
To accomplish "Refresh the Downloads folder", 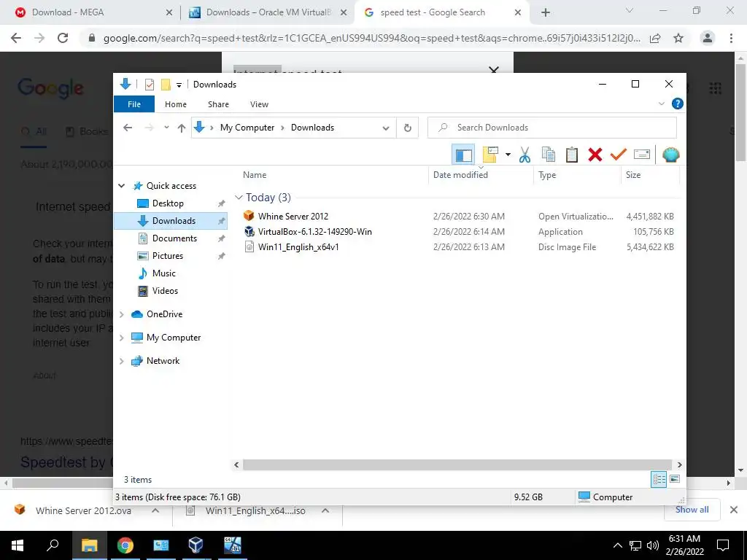I will [x=407, y=128].
